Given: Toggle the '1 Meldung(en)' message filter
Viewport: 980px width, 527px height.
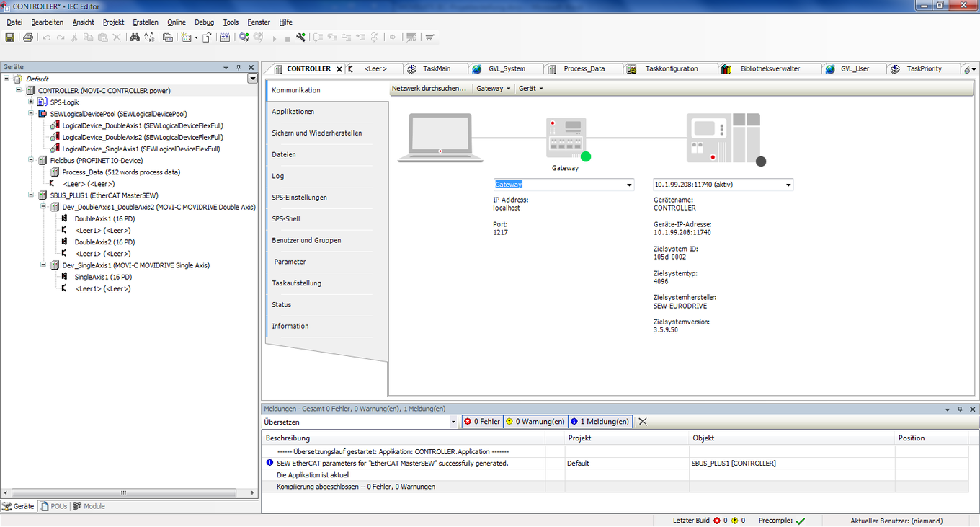Looking at the screenshot, I should click(600, 422).
